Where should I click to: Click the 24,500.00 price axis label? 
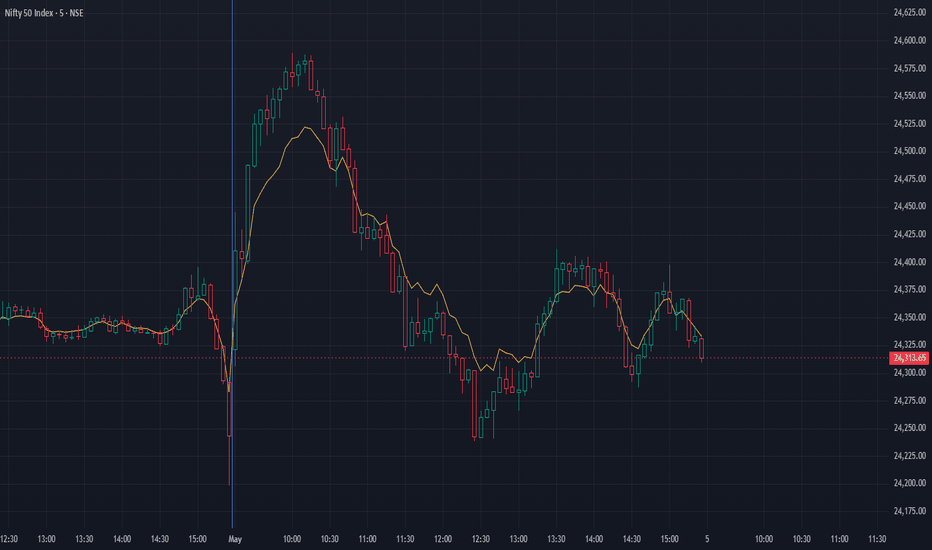pyautogui.click(x=909, y=151)
